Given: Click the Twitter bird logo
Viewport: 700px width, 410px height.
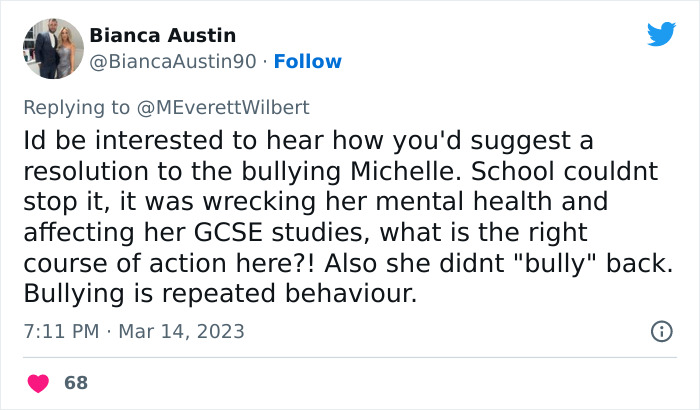Looking at the screenshot, I should pyautogui.click(x=661, y=34).
